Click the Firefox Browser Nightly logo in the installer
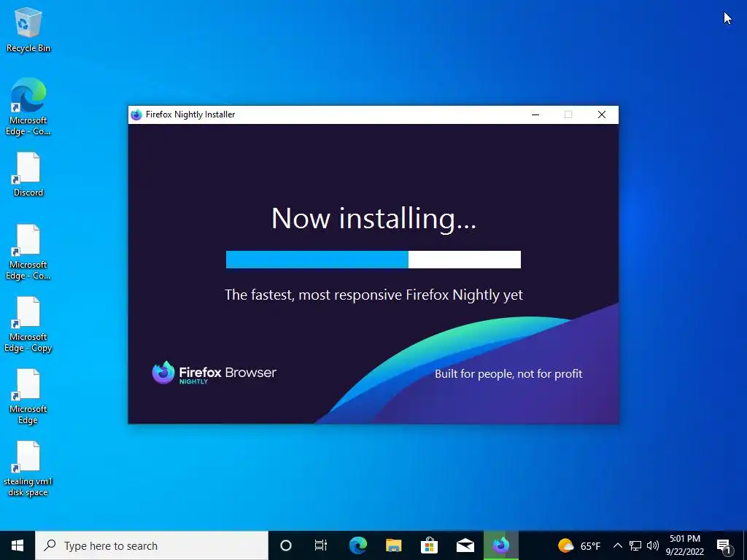Viewport: 747px width, 560px height. [x=214, y=373]
